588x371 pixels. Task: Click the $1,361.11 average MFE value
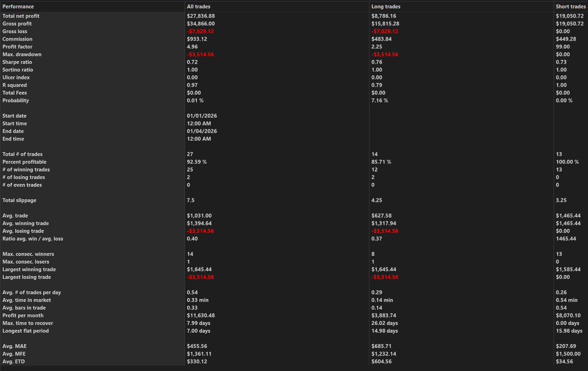pos(199,354)
